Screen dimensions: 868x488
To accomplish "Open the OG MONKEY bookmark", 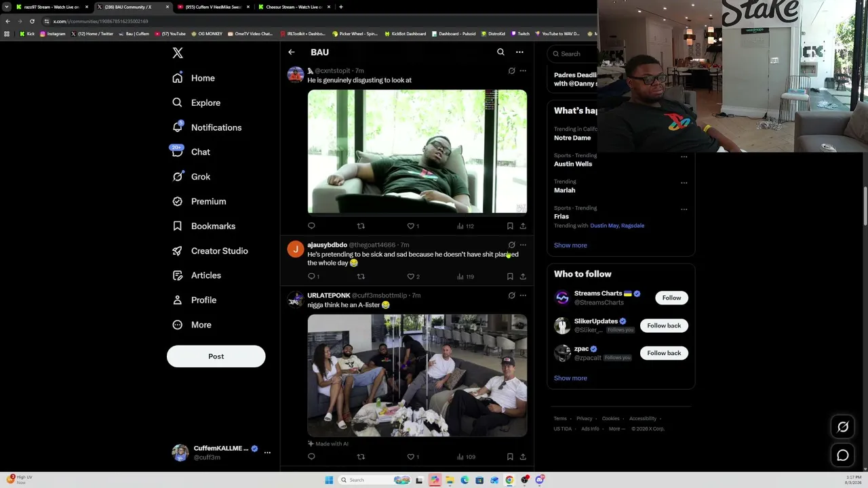I will point(207,34).
